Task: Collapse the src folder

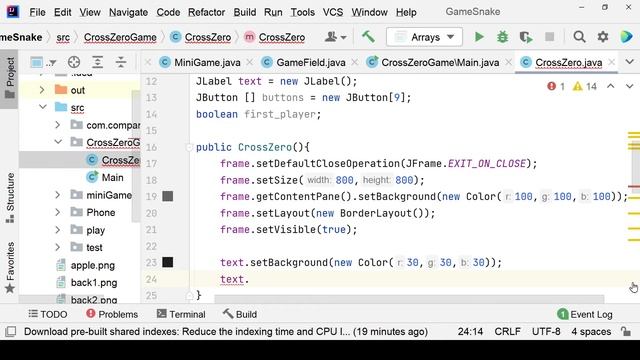Action: (x=43, y=107)
